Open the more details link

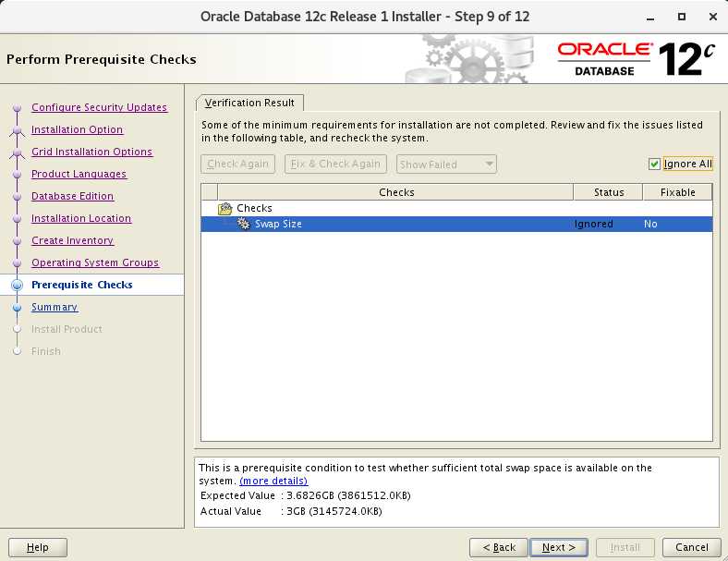pyautogui.click(x=273, y=482)
